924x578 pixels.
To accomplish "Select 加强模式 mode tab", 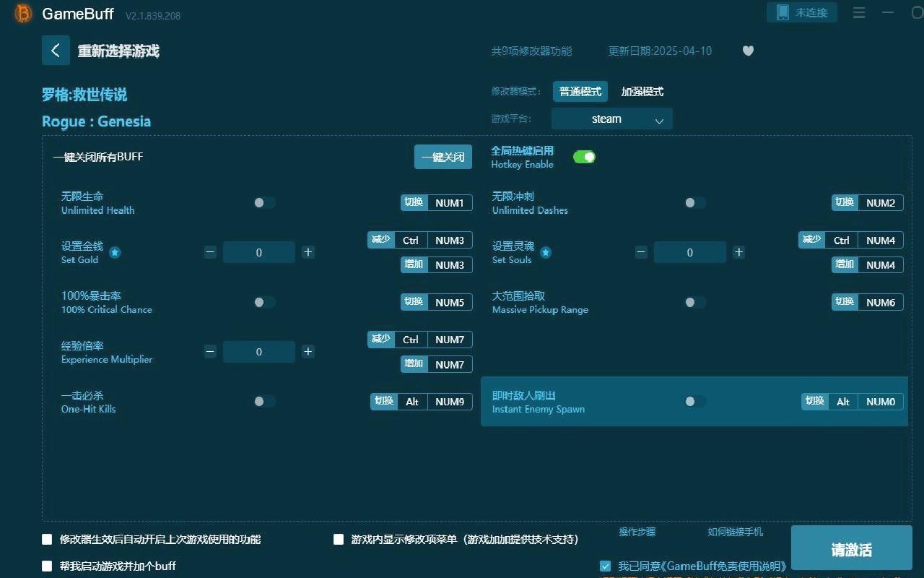I will pyautogui.click(x=642, y=92).
